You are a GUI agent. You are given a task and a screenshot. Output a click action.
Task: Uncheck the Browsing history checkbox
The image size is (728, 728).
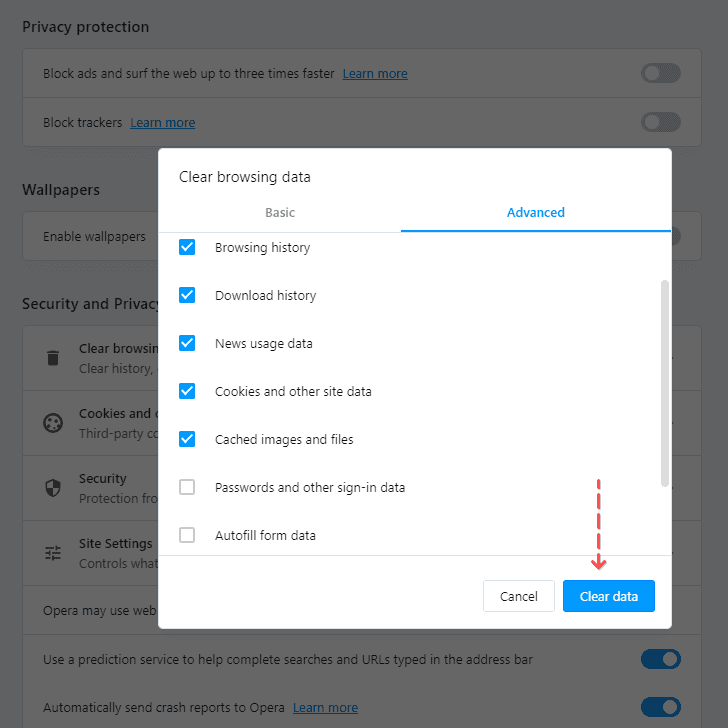pos(187,247)
